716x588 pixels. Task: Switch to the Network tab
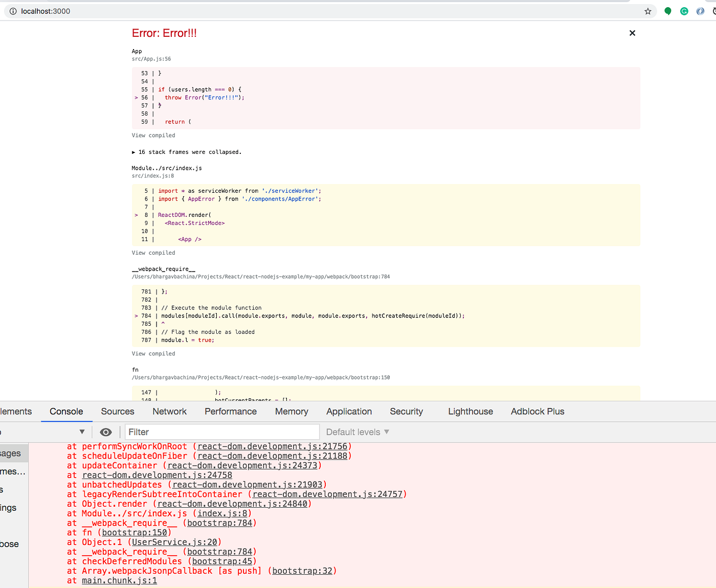169,412
